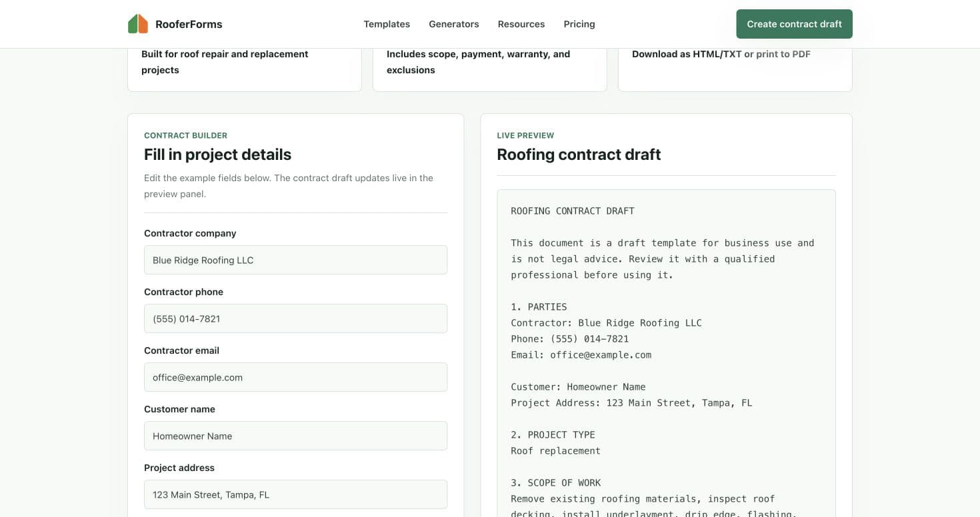Click the '2. PROJECT TYPE' preview line
The height and width of the screenshot is (517, 980).
tap(553, 434)
